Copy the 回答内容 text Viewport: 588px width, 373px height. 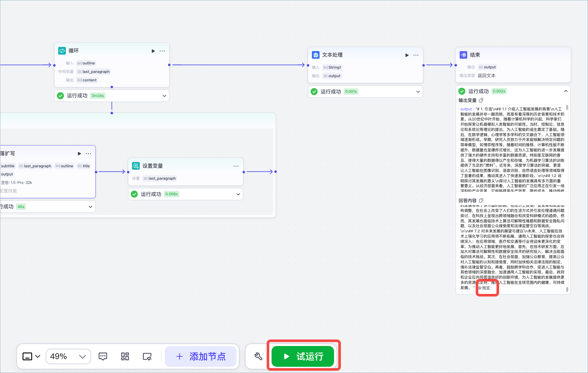point(481,200)
